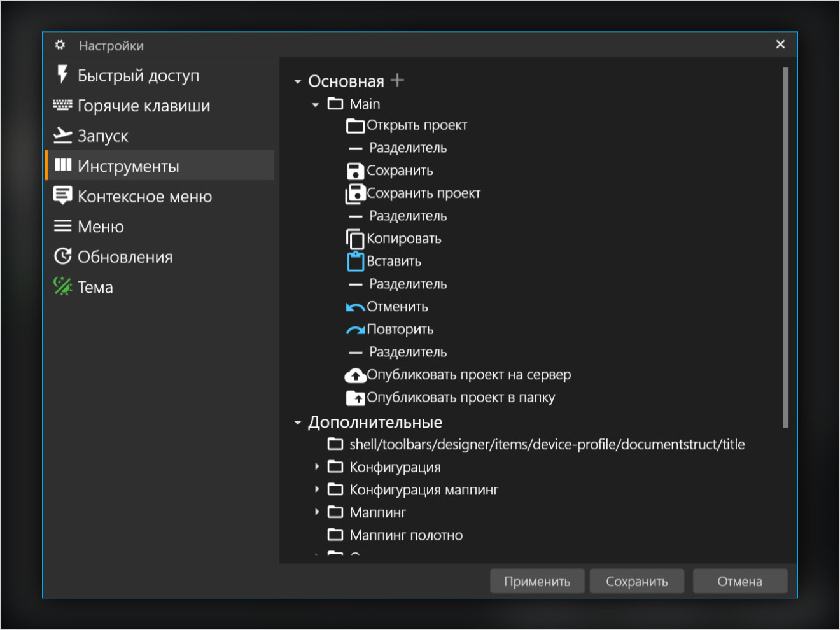Collapse the Основная section

(x=297, y=81)
